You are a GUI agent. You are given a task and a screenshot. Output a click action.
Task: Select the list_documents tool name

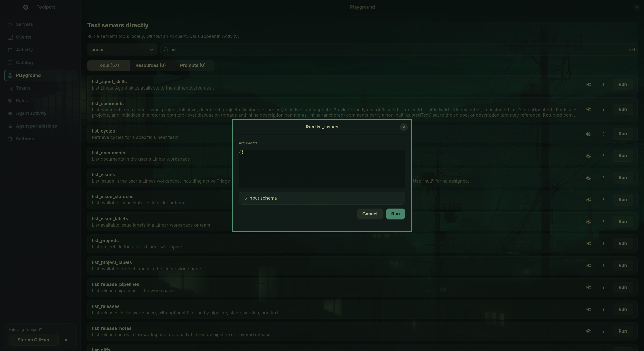[x=108, y=153]
